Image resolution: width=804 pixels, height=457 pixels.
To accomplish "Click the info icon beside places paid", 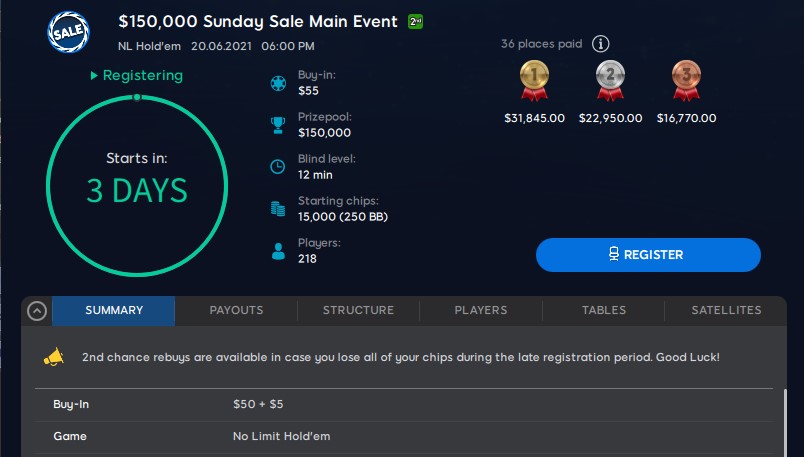I will (x=600, y=44).
